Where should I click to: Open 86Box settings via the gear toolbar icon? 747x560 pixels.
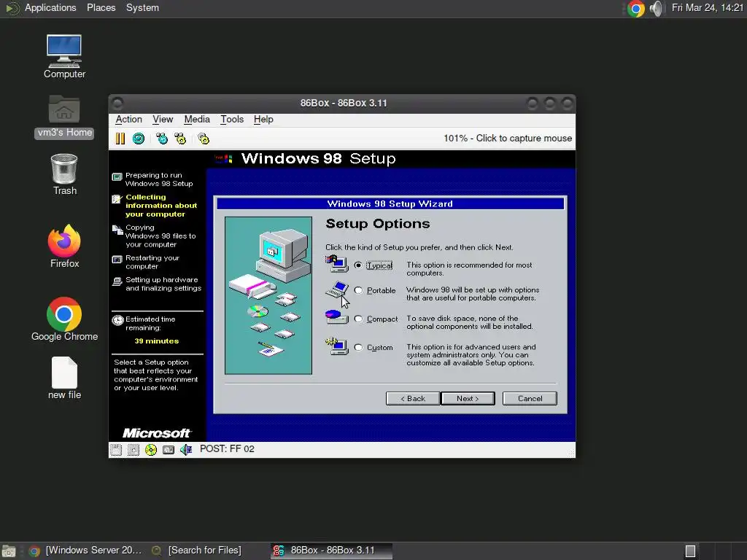pyautogui.click(x=204, y=139)
